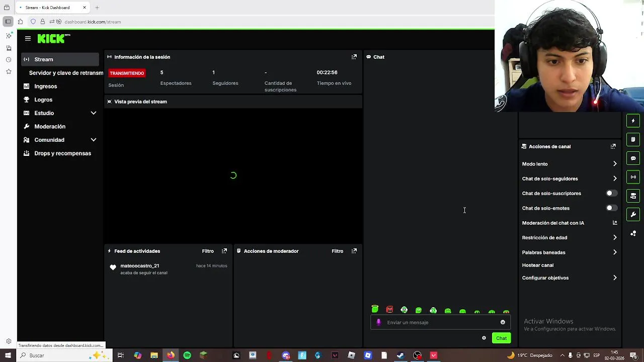The height and width of the screenshot is (362, 644).
Task: Close the Stream - Kick Dashboard tab
Action: [x=85, y=8]
